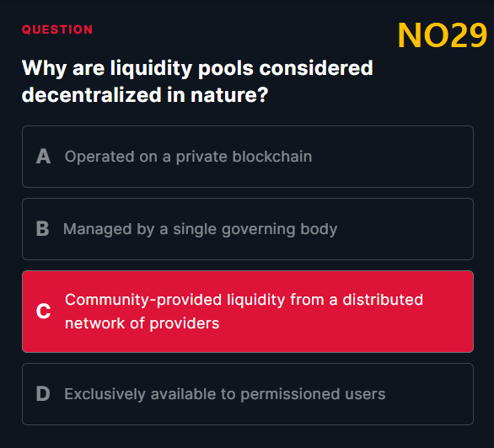The image size is (494, 448).
Task: Click the red QUESTION heading
Action: (x=57, y=29)
